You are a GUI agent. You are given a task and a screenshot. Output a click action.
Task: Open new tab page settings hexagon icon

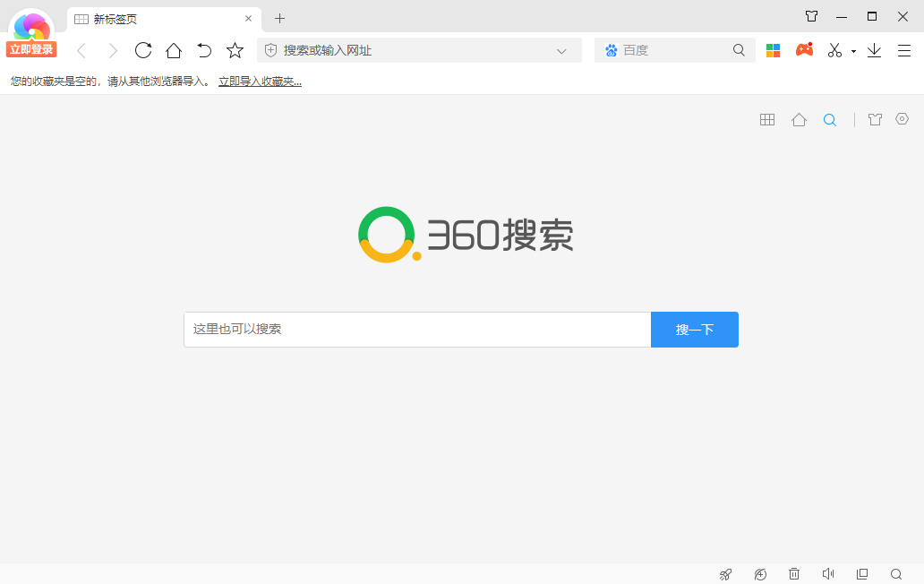903,119
